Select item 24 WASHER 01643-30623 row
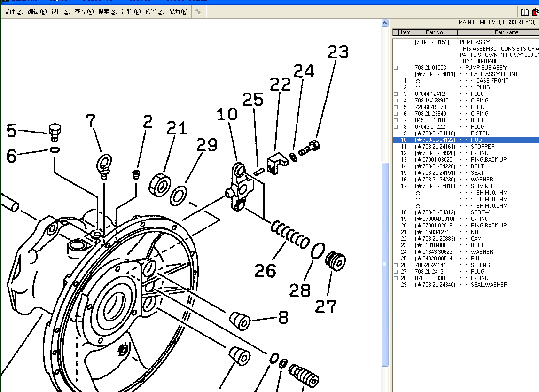Image resolution: width=539 pixels, height=392 pixels. coord(466,252)
